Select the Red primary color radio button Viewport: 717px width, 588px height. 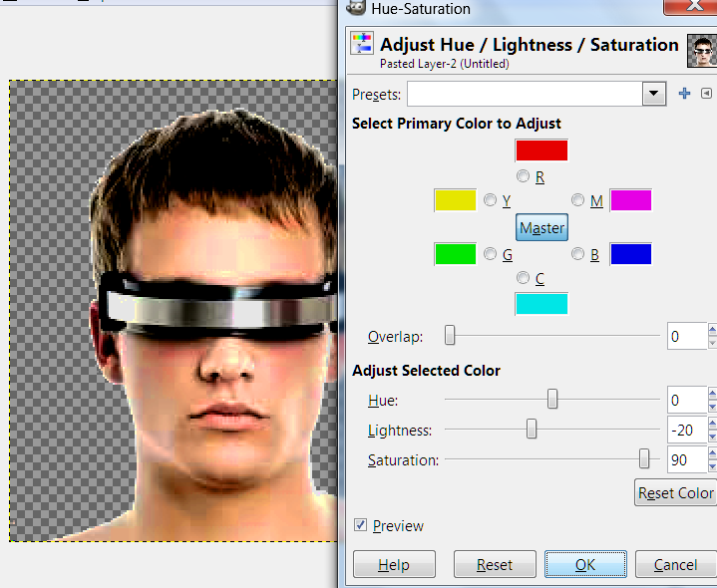pyautogui.click(x=524, y=176)
